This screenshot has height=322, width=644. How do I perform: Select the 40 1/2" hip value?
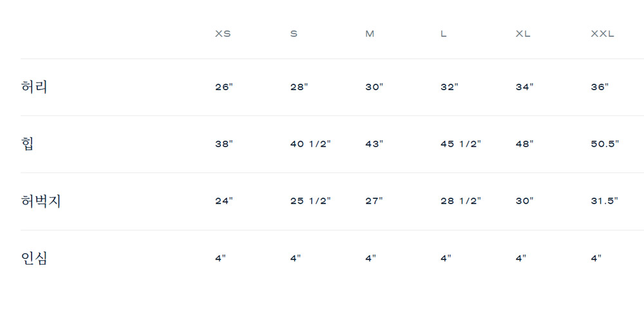[x=310, y=144]
